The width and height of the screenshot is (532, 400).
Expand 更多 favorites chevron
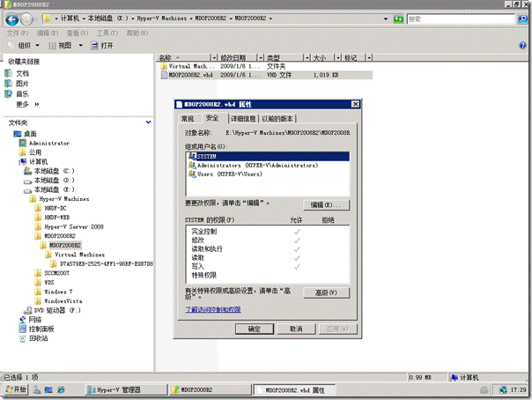click(x=37, y=104)
